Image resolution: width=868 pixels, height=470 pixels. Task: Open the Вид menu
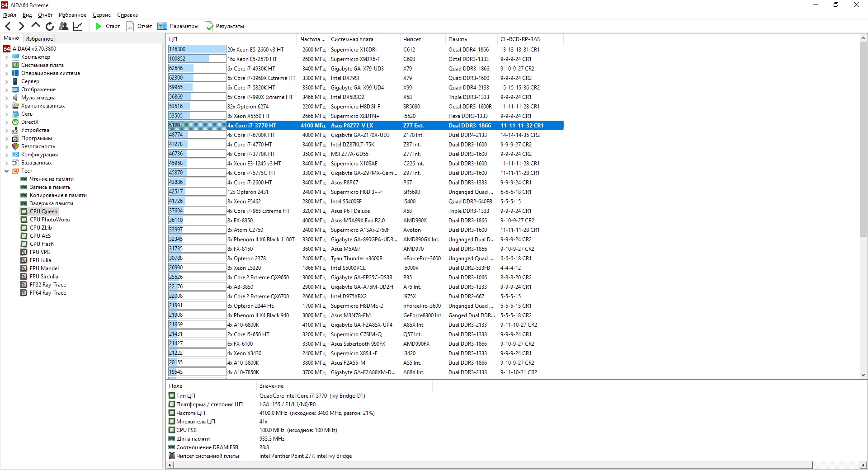27,15
